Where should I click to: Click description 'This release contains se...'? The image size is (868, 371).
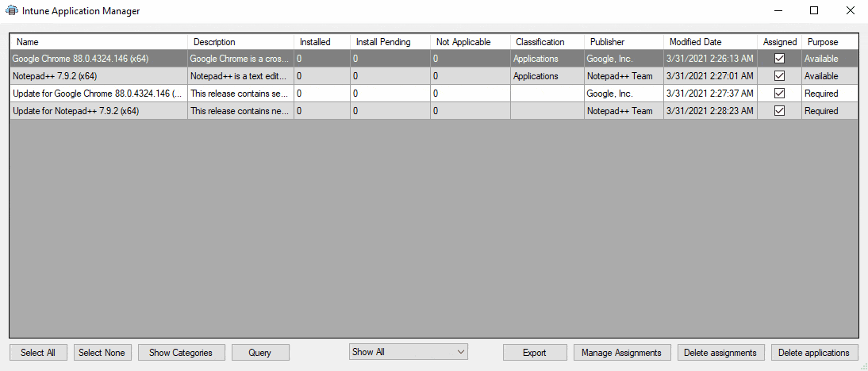point(239,94)
